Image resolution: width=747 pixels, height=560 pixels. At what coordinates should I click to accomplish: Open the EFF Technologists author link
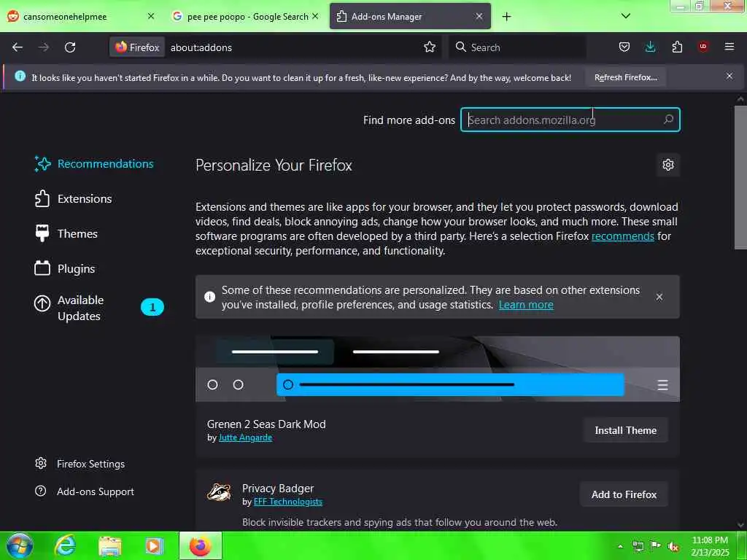287,502
